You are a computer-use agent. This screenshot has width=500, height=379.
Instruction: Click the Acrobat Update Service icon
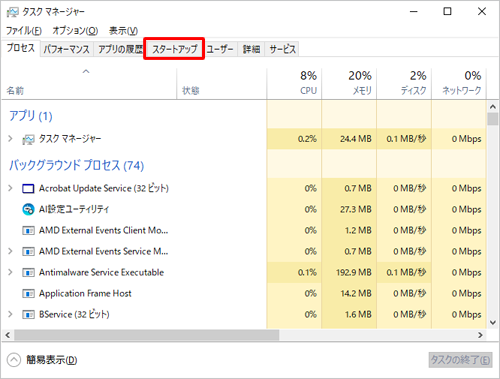28,189
